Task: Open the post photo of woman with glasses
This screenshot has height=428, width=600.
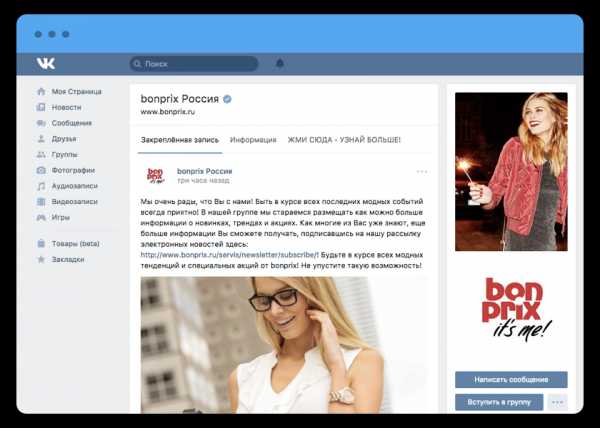Action: pos(284,345)
